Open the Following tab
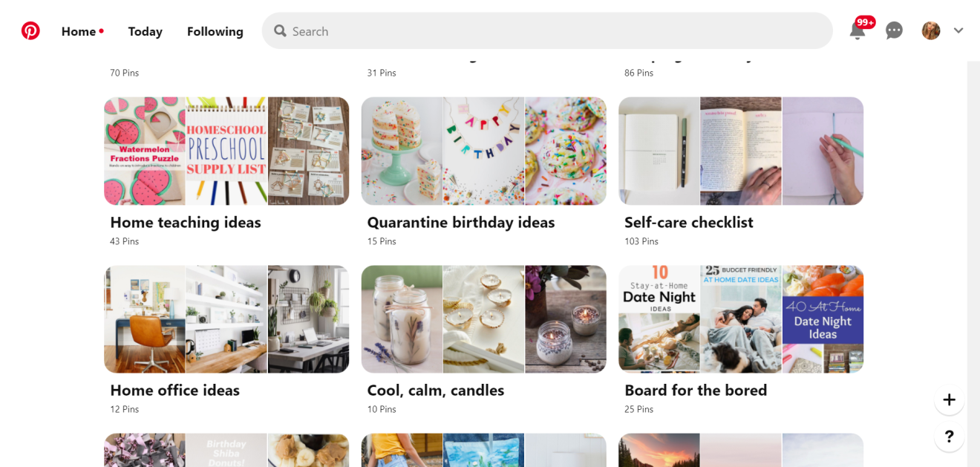 click(215, 31)
